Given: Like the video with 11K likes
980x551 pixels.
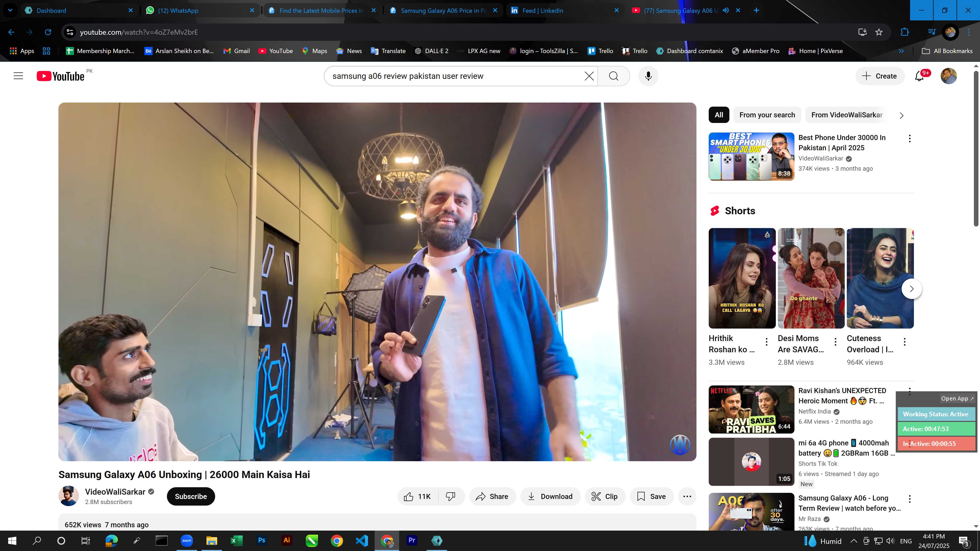Looking at the screenshot, I should (x=418, y=496).
